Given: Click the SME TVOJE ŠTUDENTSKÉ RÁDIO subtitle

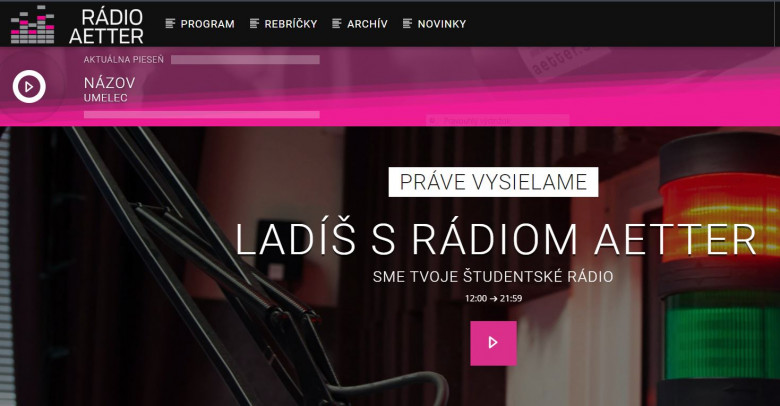Looking at the screenshot, I should click(x=493, y=277).
